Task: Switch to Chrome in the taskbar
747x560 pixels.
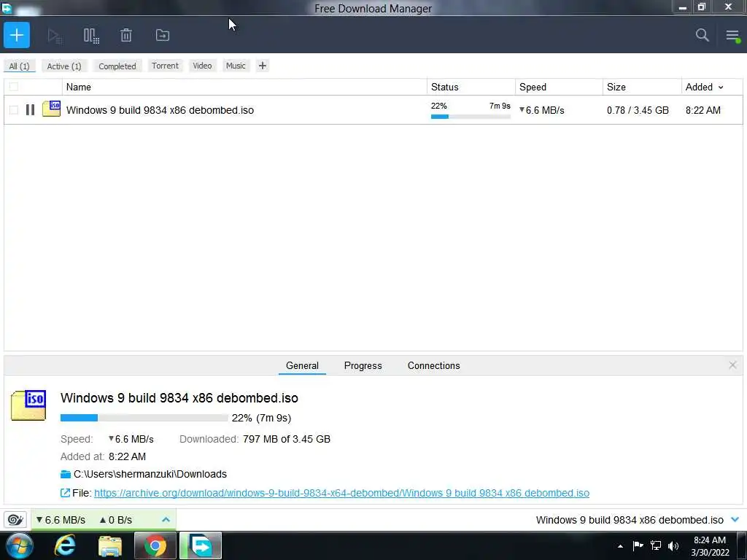Action: coord(155,545)
